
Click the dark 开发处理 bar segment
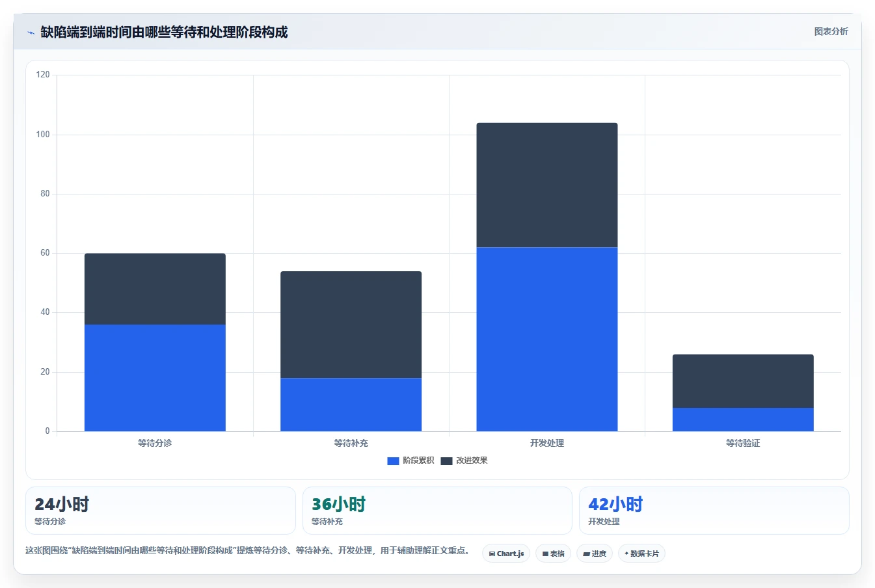(547, 185)
